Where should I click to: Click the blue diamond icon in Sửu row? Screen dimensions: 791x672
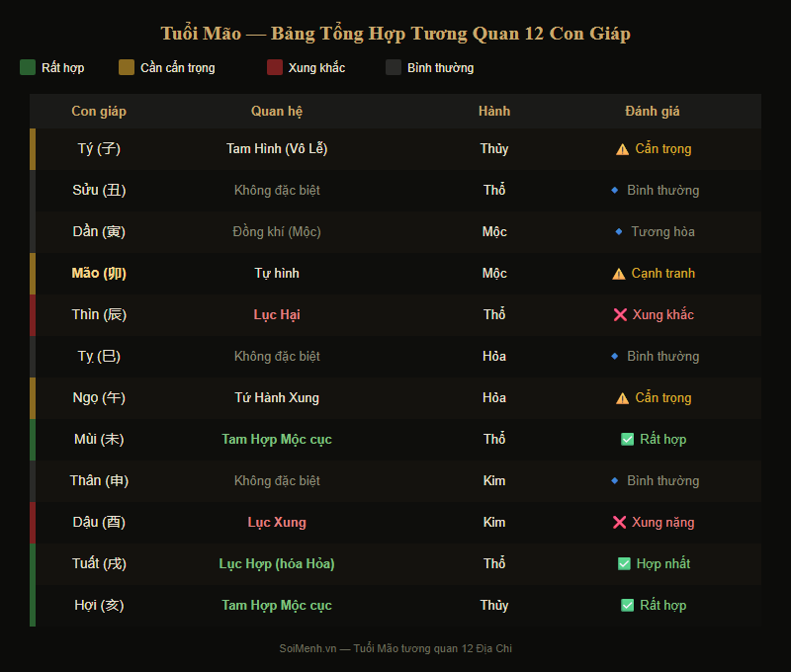click(615, 191)
